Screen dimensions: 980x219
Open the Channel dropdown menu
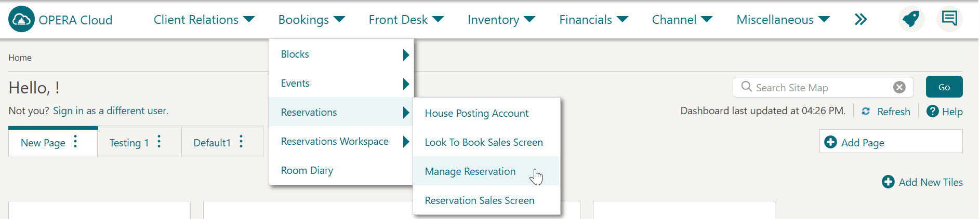[x=682, y=20]
